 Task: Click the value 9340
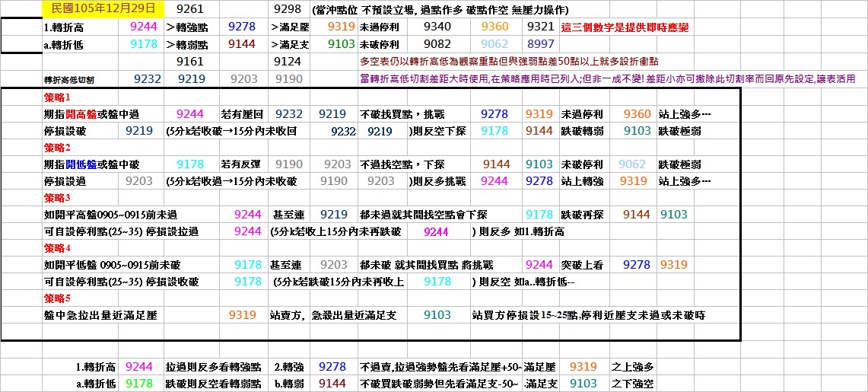pyautogui.click(x=437, y=27)
